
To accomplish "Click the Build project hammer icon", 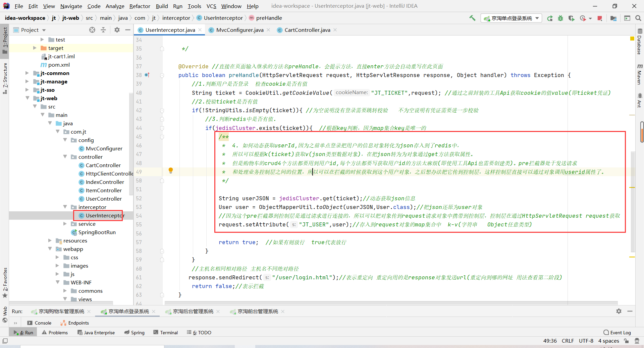I will pyautogui.click(x=472, y=18).
